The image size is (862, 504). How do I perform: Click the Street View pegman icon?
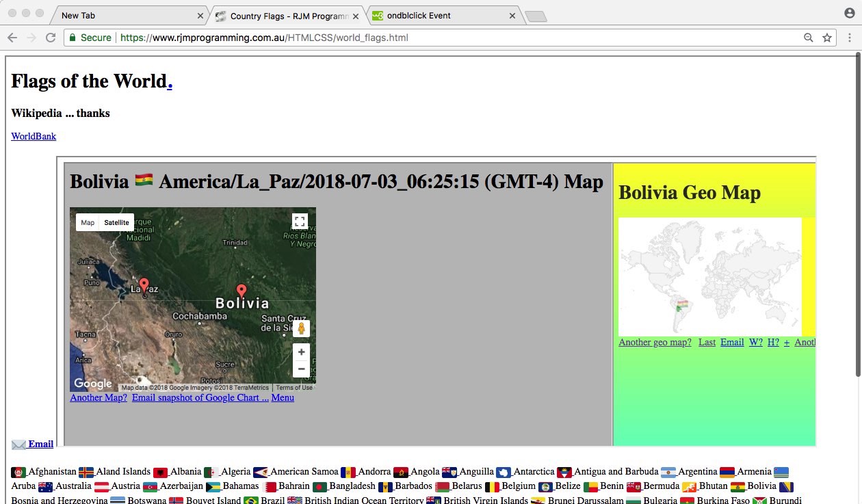(301, 328)
